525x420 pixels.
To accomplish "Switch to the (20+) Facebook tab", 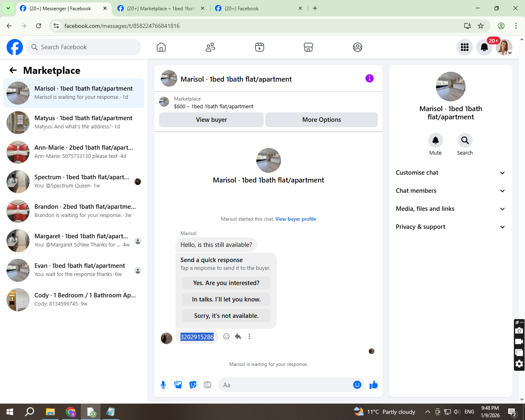I will click(x=258, y=8).
